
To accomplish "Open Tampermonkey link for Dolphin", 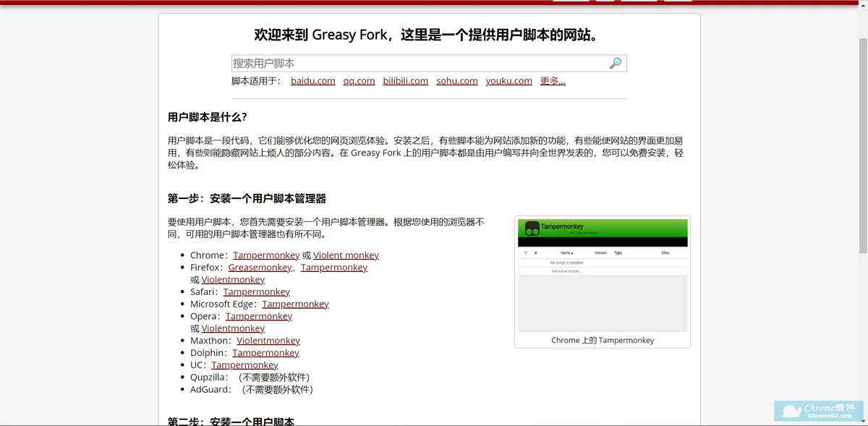I will click(x=265, y=353).
